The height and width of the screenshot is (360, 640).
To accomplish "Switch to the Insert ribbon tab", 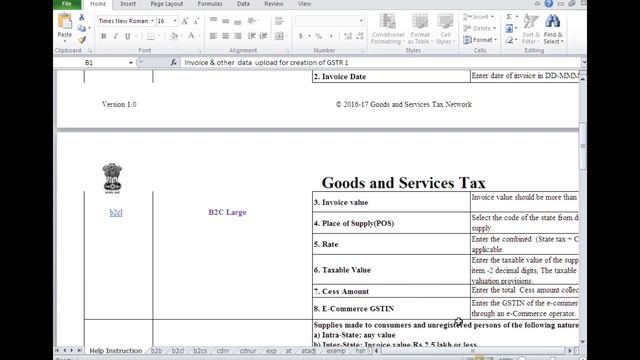I will [128, 4].
